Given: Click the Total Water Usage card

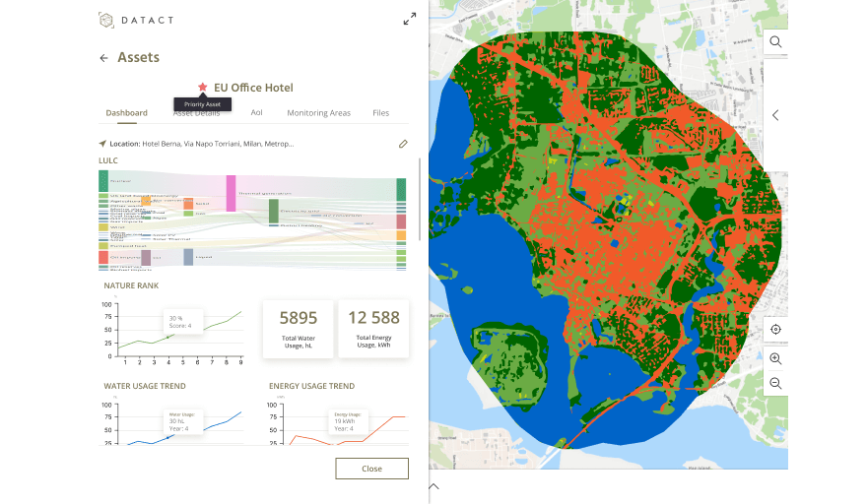Looking at the screenshot, I should (298, 329).
